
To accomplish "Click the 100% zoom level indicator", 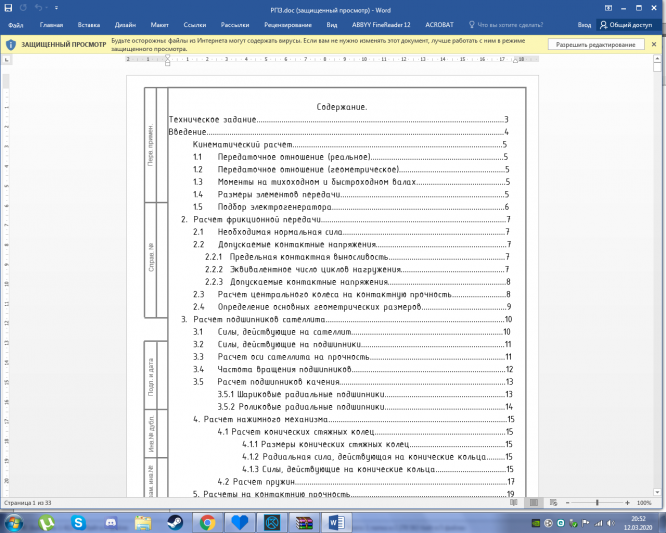I will [644, 503].
